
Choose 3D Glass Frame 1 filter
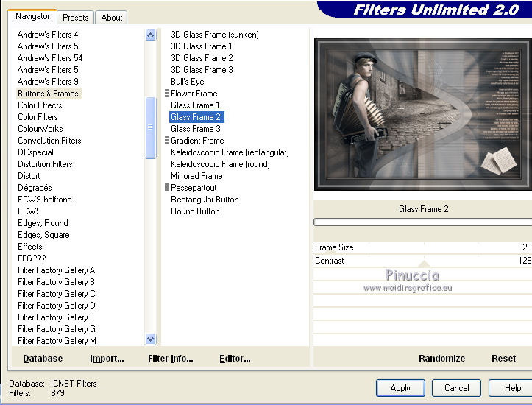click(202, 46)
